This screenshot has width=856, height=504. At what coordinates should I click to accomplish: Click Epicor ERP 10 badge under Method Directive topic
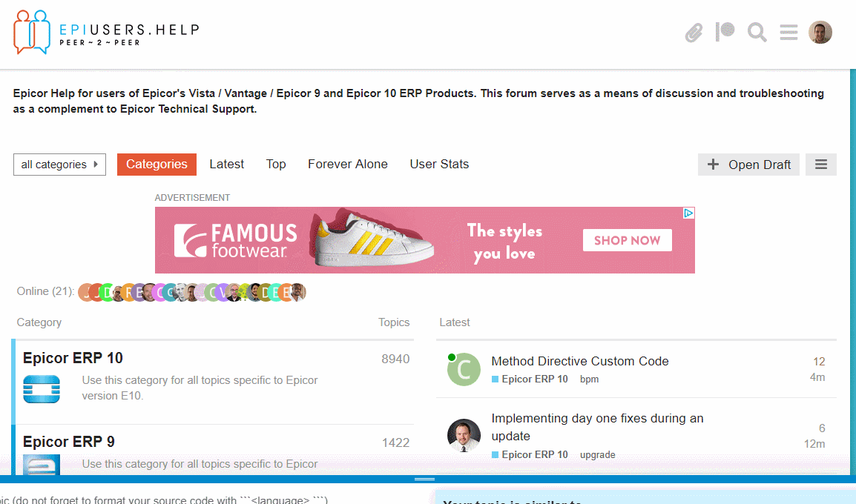(530, 379)
